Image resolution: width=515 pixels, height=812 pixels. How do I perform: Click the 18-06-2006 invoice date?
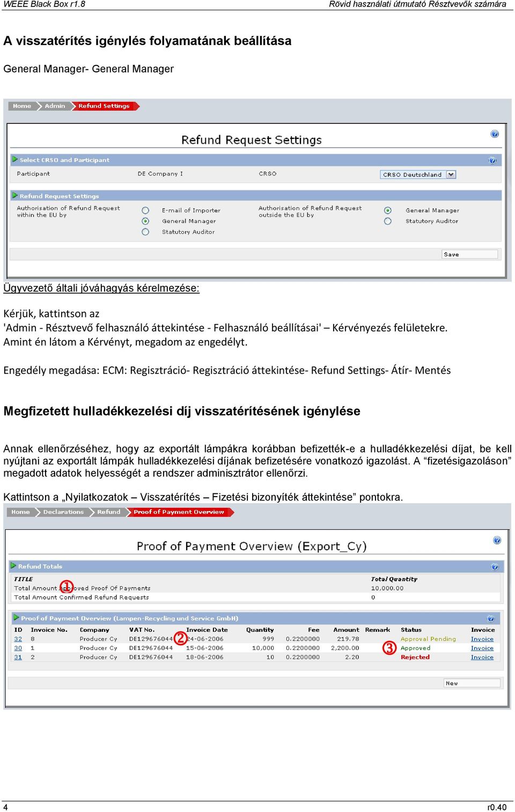pyautogui.click(x=204, y=658)
